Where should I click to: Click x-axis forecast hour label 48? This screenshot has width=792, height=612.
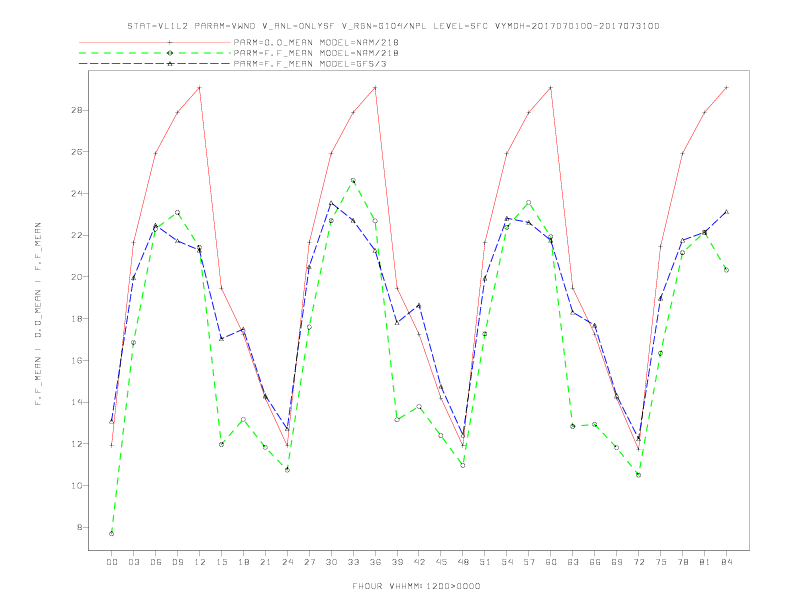463,562
